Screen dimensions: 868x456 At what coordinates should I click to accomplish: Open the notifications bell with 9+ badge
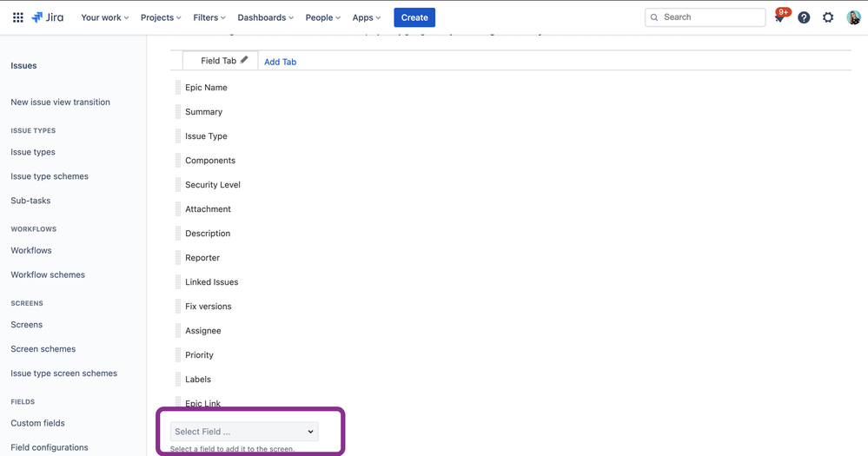pyautogui.click(x=780, y=17)
